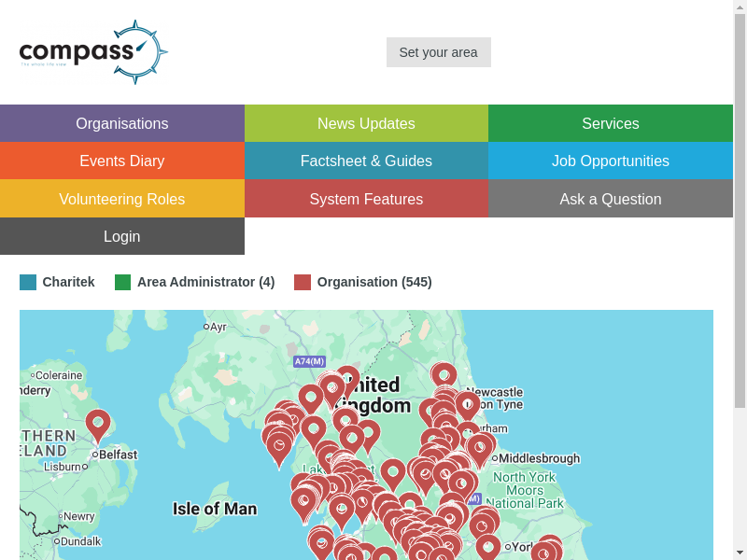
Task: Click the page scrollbar down arrow
Action: point(740,552)
